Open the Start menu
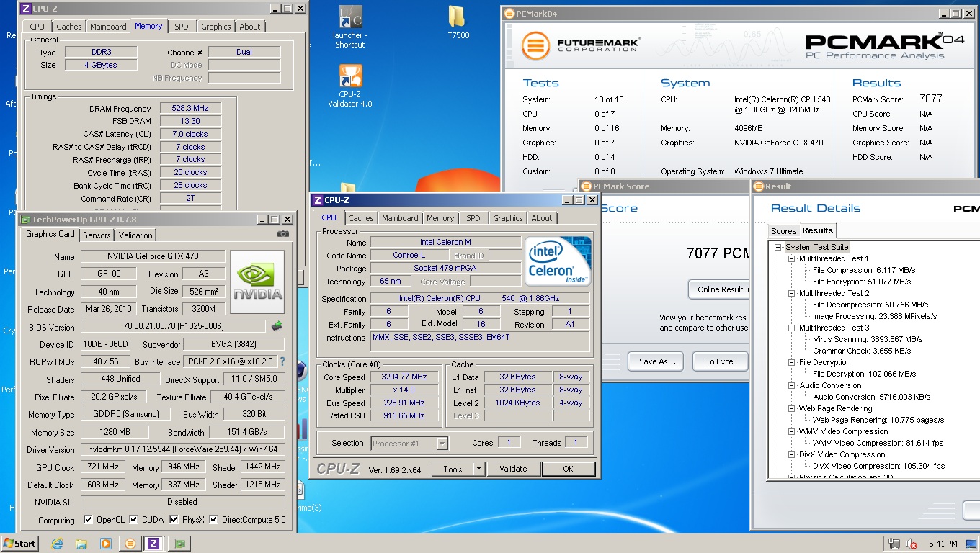 pyautogui.click(x=20, y=544)
